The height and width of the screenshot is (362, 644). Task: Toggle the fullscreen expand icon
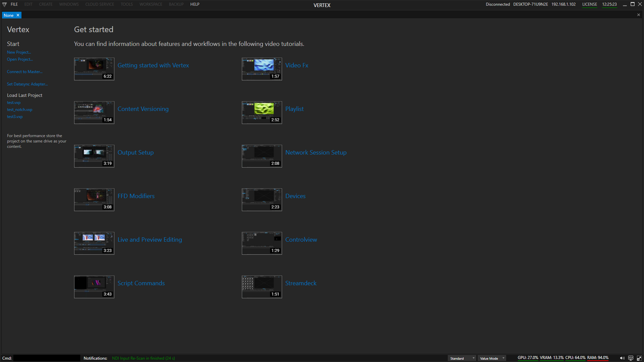639,358
